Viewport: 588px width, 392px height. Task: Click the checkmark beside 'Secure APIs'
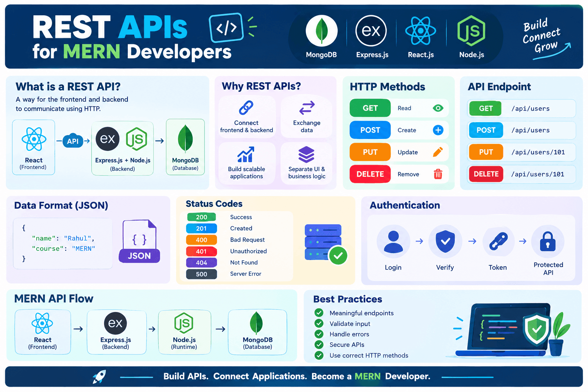click(319, 345)
